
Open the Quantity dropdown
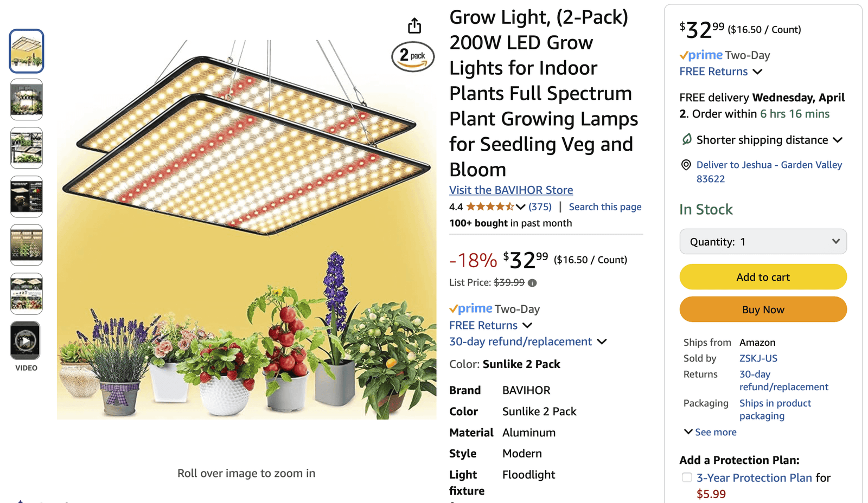(x=763, y=242)
